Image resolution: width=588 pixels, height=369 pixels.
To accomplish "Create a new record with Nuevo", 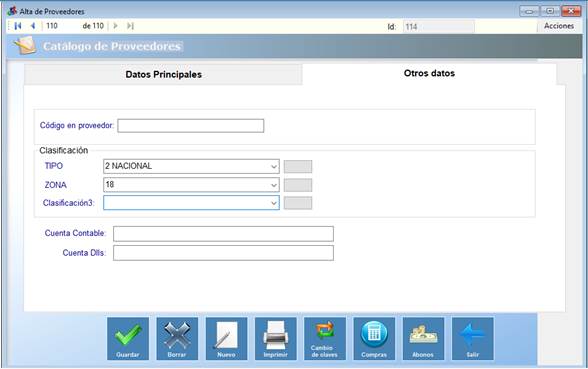I will tap(226, 339).
